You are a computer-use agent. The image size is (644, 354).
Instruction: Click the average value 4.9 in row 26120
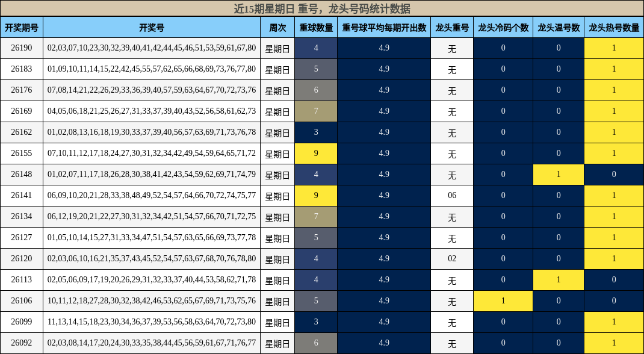click(x=384, y=259)
